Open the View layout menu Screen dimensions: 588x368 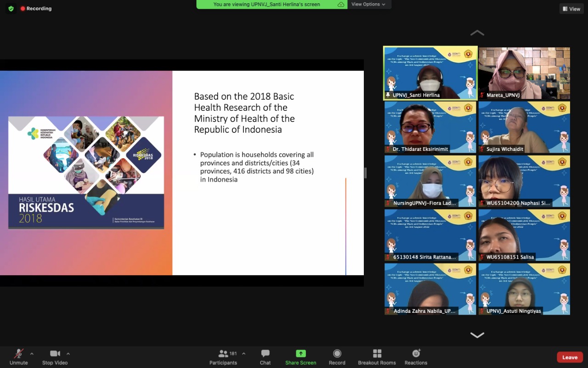click(571, 9)
